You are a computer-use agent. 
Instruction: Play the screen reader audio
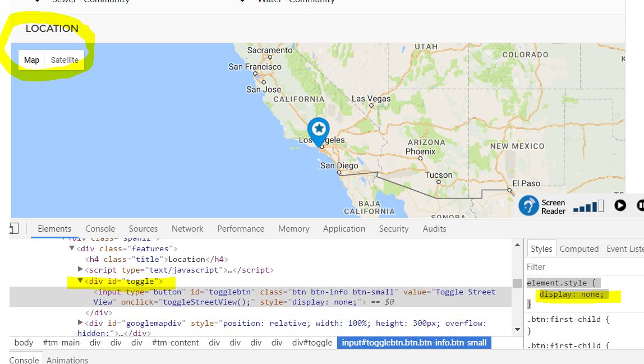click(x=620, y=205)
